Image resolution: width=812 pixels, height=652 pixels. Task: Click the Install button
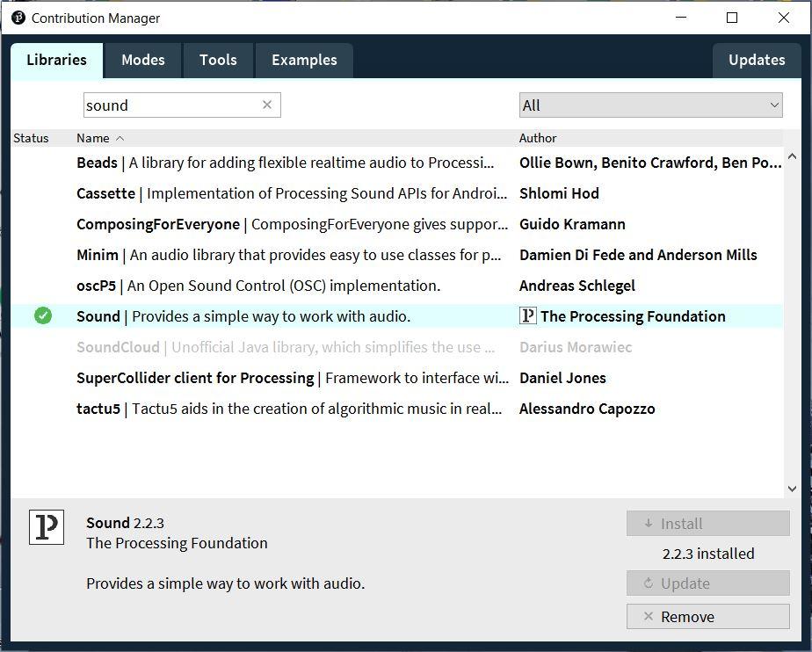(708, 524)
